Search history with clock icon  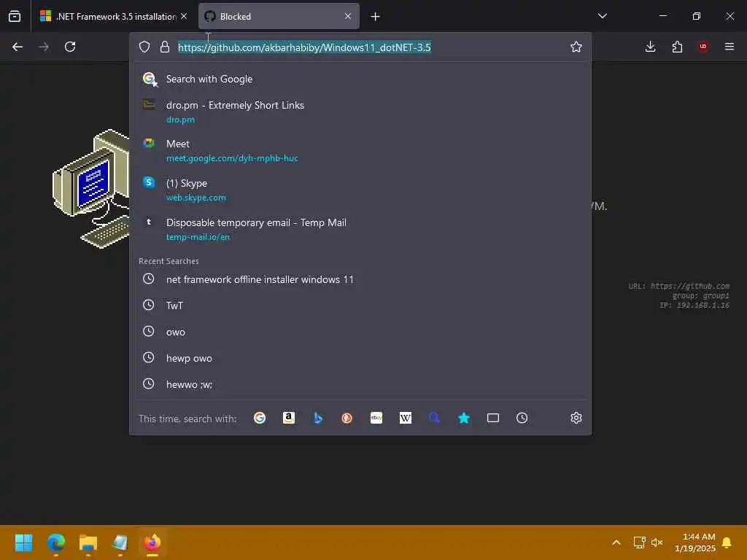522,418
